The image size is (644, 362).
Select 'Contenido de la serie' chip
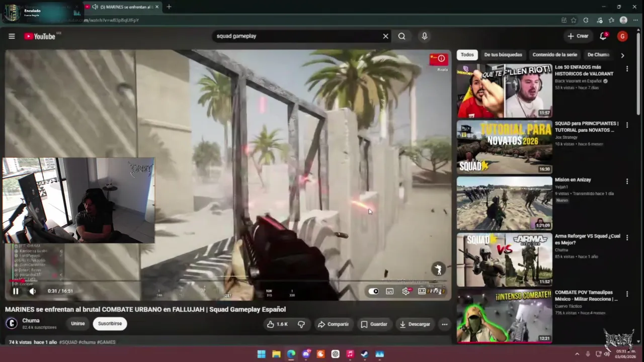click(x=555, y=54)
